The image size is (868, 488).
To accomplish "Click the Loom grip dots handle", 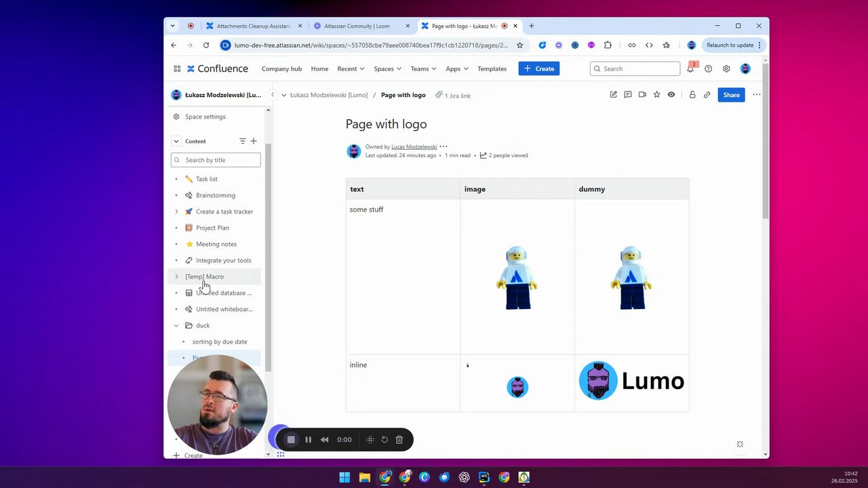I will (x=370, y=439).
